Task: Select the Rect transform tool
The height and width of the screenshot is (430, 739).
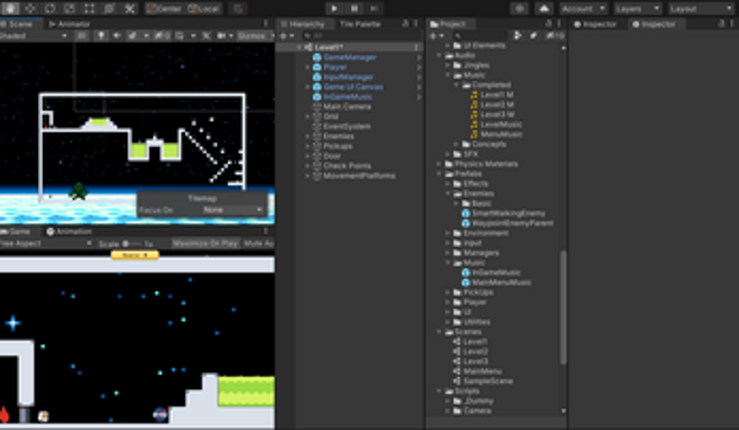Action: [90, 8]
